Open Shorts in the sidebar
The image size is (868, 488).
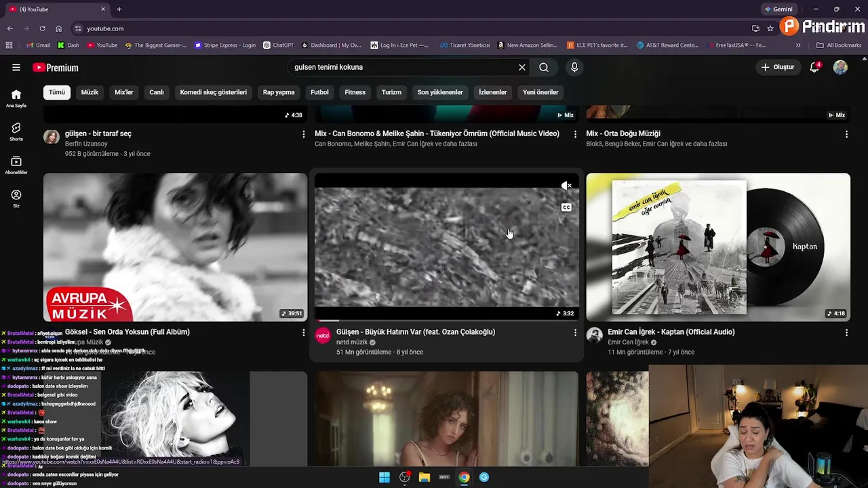pos(16,131)
